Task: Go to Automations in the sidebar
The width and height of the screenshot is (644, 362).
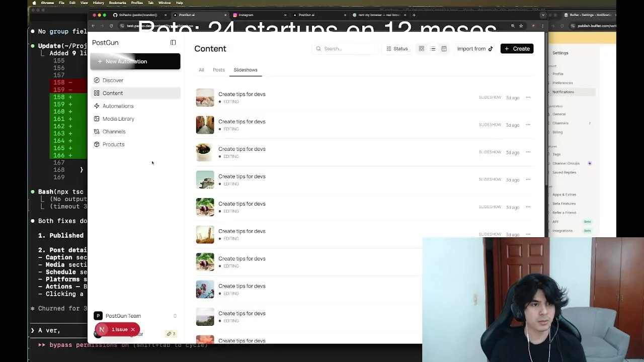Action: [x=135, y=106]
